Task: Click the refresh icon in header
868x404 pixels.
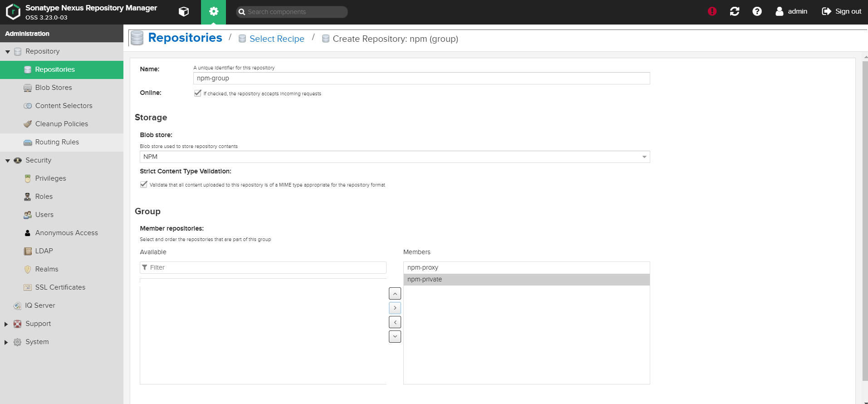Action: 734,11
